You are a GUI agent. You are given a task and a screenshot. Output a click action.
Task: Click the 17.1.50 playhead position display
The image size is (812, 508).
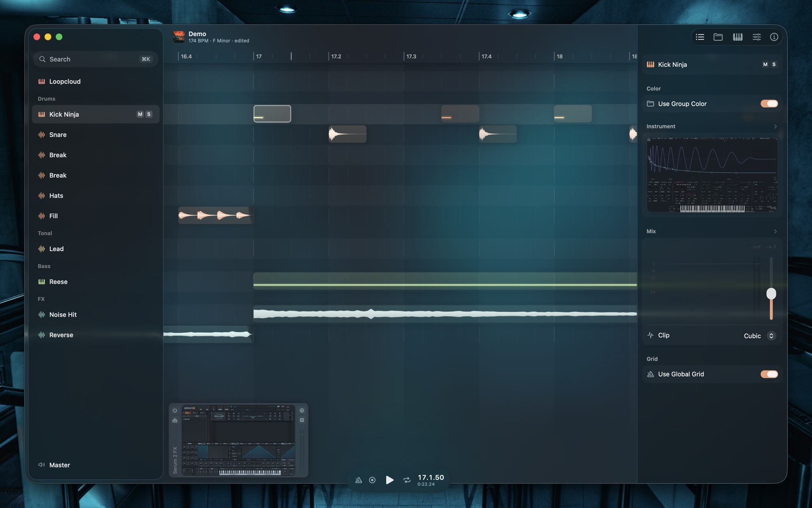pos(431,478)
